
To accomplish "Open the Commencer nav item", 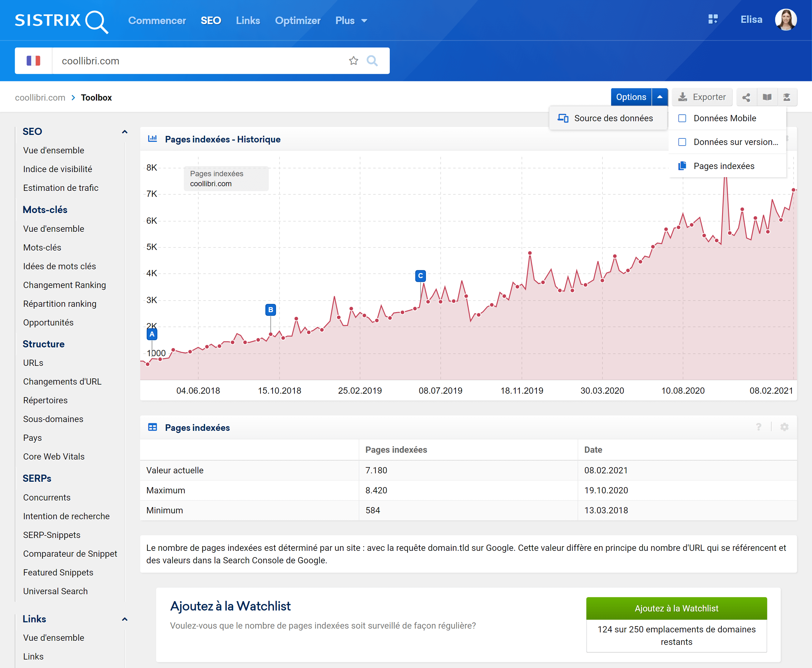I will tap(157, 21).
